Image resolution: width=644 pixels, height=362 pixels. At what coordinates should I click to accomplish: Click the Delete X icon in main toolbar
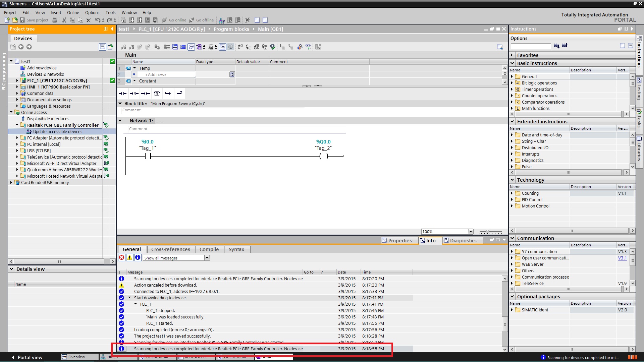pyautogui.click(x=89, y=20)
